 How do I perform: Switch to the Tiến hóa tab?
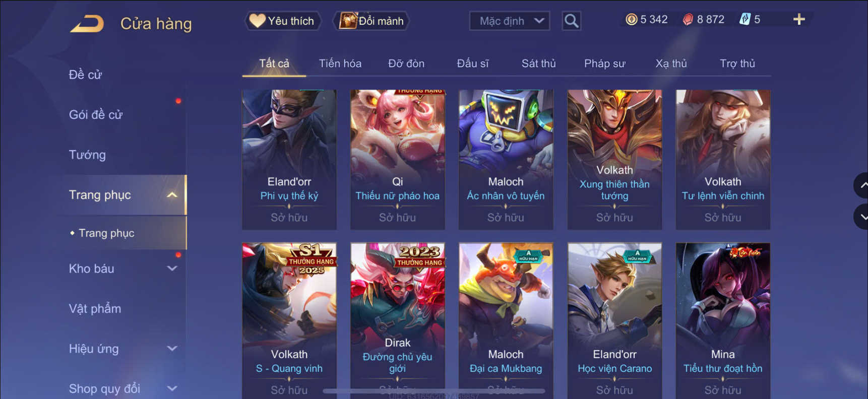340,63
